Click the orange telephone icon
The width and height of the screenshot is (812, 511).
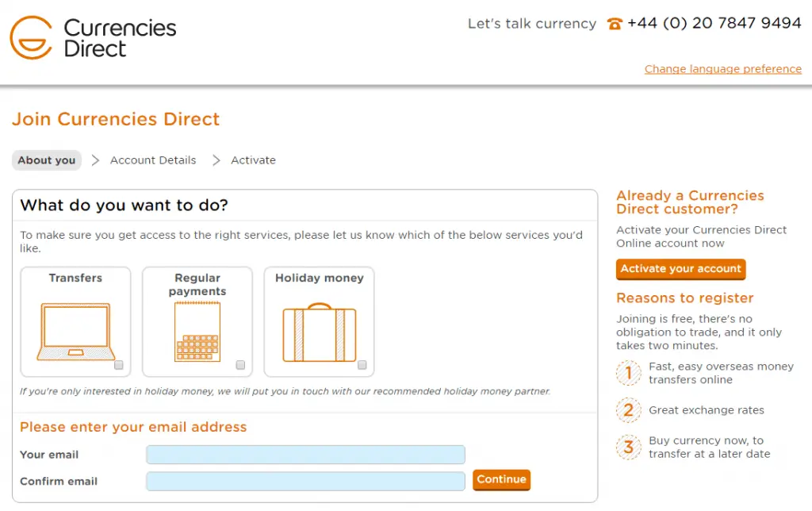615,24
